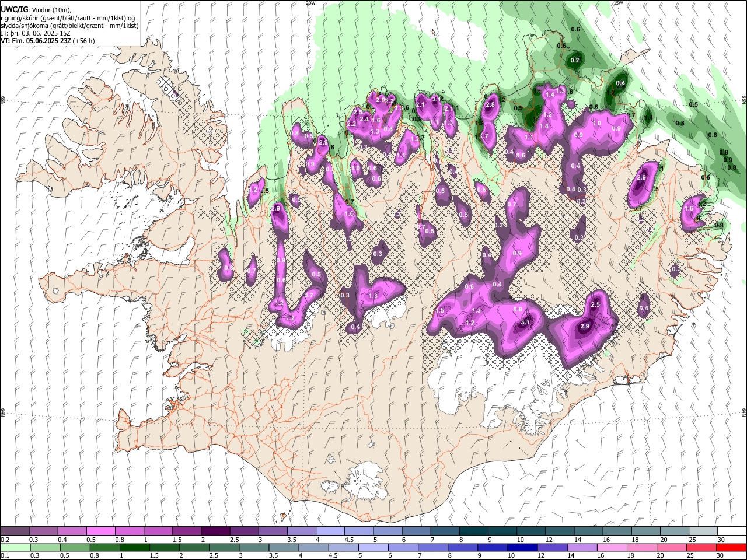
Task: Pick the 12 teal swatch in the snow scale
Action: pos(559,531)
